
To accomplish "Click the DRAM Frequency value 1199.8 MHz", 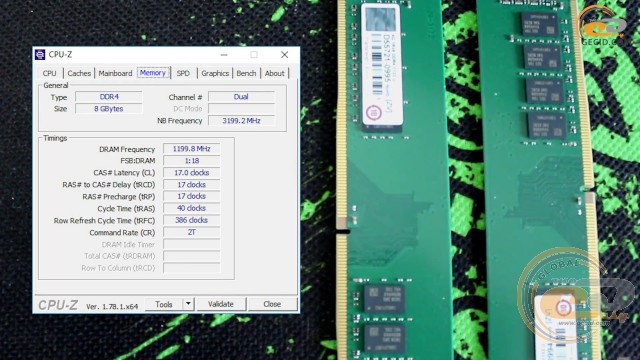I will pyautogui.click(x=191, y=149).
